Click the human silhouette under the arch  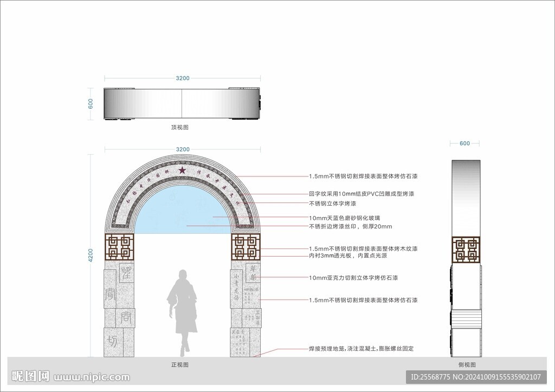tap(183, 313)
